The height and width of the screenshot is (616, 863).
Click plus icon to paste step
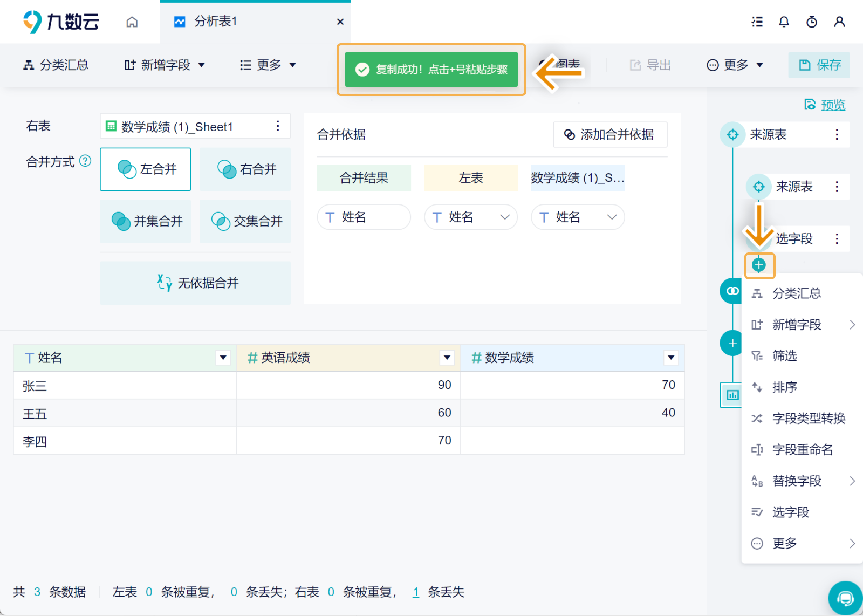pos(759,265)
